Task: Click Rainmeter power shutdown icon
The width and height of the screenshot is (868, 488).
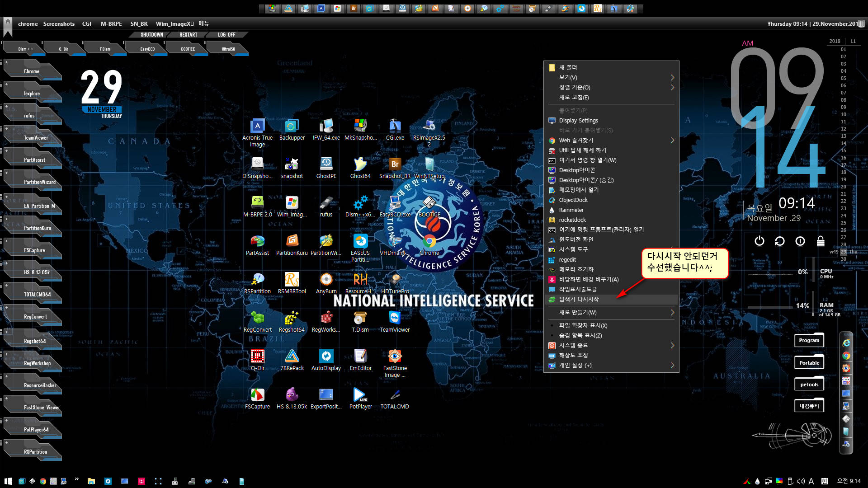Action: (759, 241)
